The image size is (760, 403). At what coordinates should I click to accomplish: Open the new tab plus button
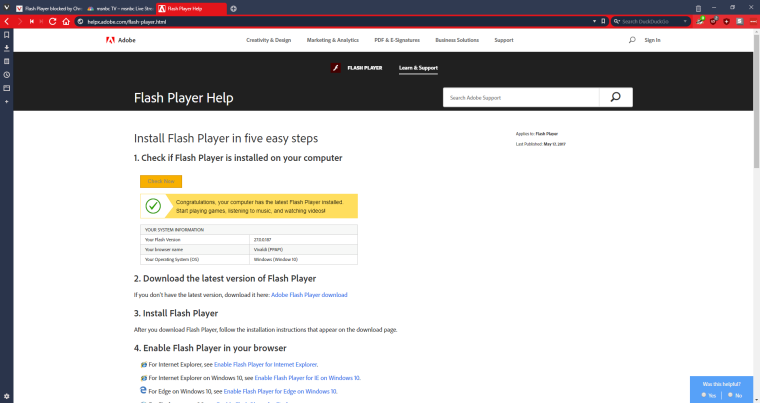click(233, 9)
